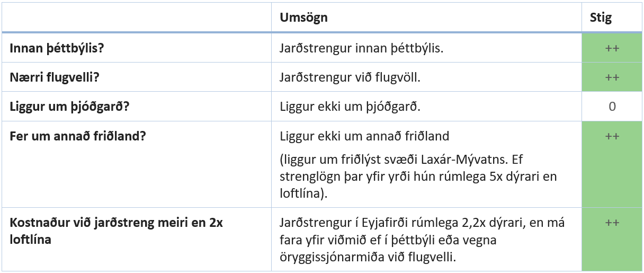Click the text "Jarðstrengur við flugvöll."
644x273 pixels.
coord(349,77)
